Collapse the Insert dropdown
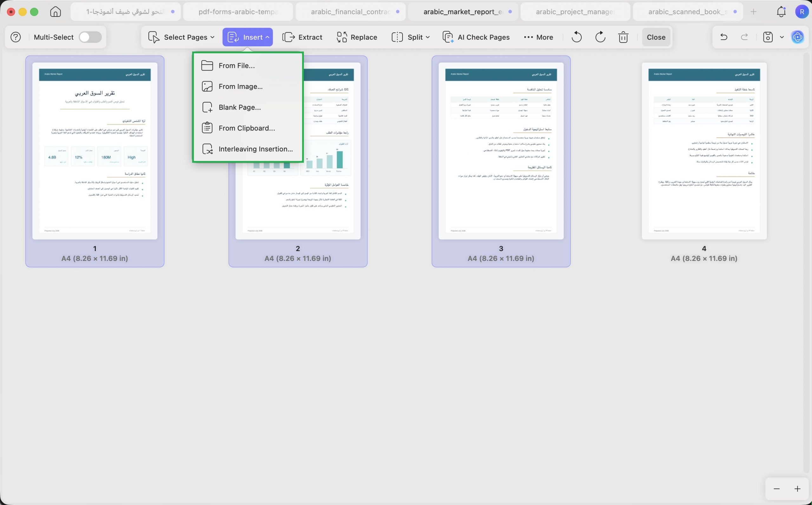This screenshot has height=505, width=812. pos(248,37)
